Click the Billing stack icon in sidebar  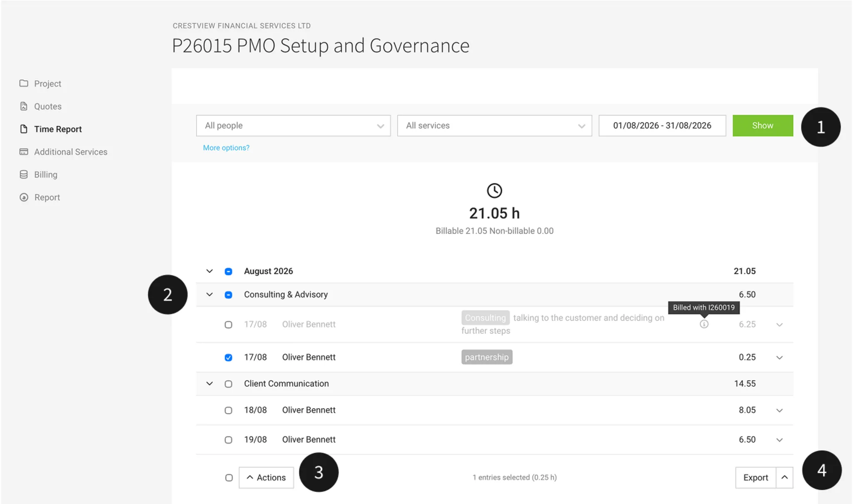pyautogui.click(x=24, y=174)
